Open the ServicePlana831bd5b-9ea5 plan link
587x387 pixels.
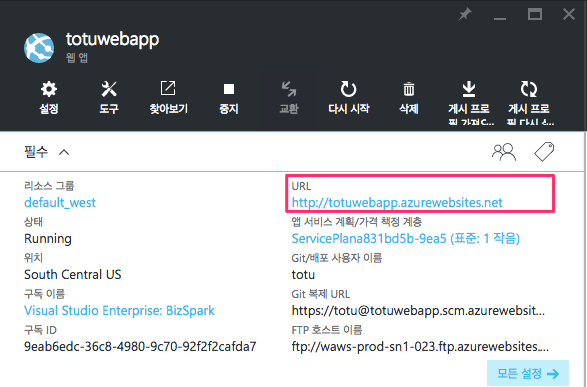[405, 238]
